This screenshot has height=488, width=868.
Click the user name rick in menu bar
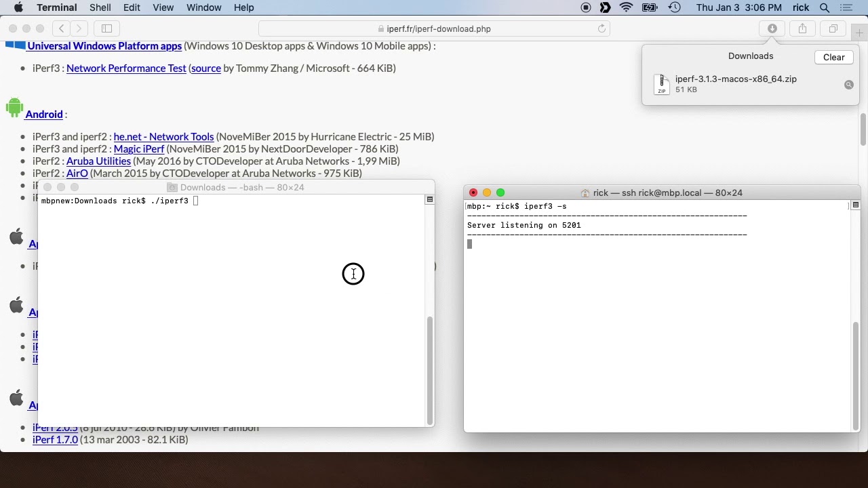coord(801,7)
